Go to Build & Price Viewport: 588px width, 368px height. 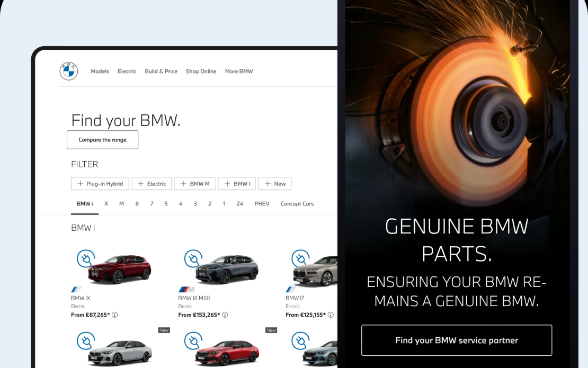(161, 71)
